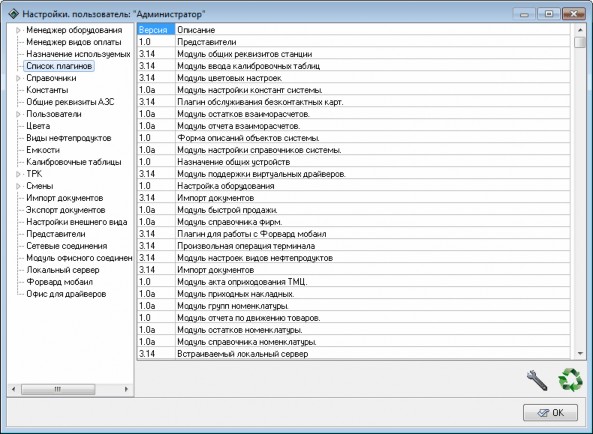Click the plugin list scroll down arrow
Screen dimensions: 593x434
click(x=580, y=353)
